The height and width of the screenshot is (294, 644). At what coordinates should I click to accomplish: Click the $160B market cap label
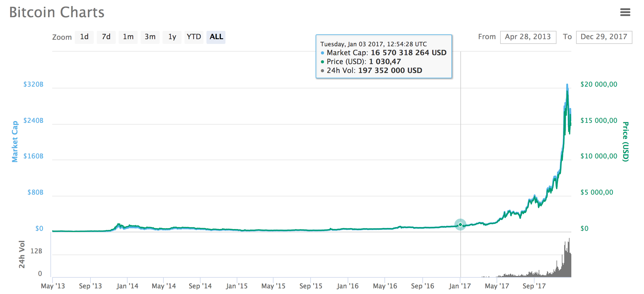[x=34, y=156]
